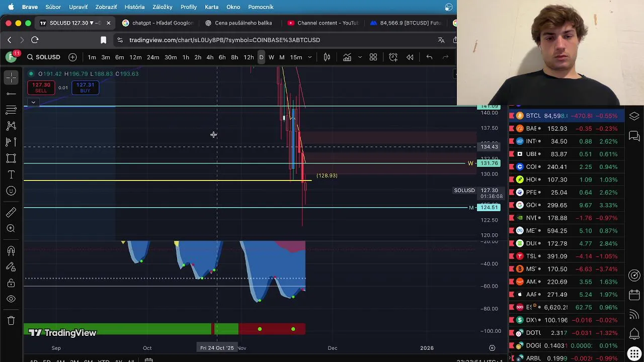Toggle magnet mode for drawings
The height and width of the screenshot is (362, 644).
click(11, 250)
